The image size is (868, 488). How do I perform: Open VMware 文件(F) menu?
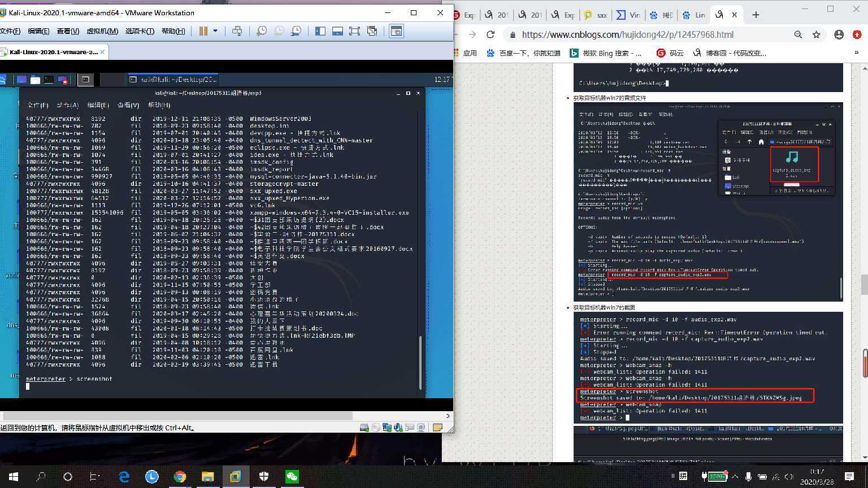10,31
